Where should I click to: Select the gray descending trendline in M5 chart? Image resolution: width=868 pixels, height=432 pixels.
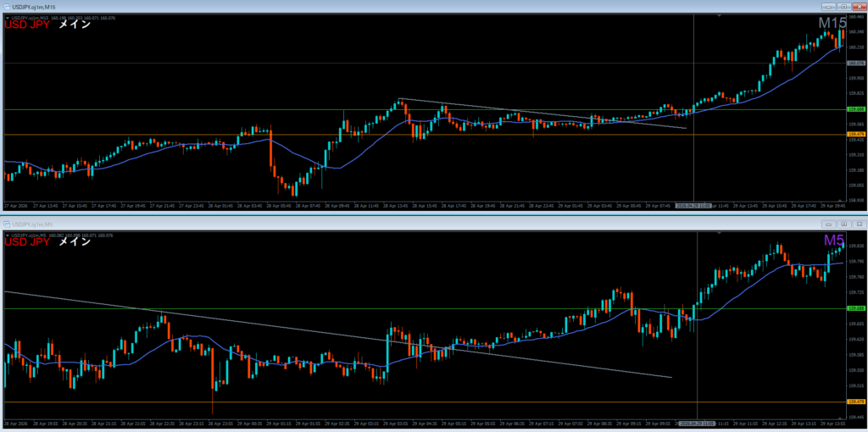337,334
